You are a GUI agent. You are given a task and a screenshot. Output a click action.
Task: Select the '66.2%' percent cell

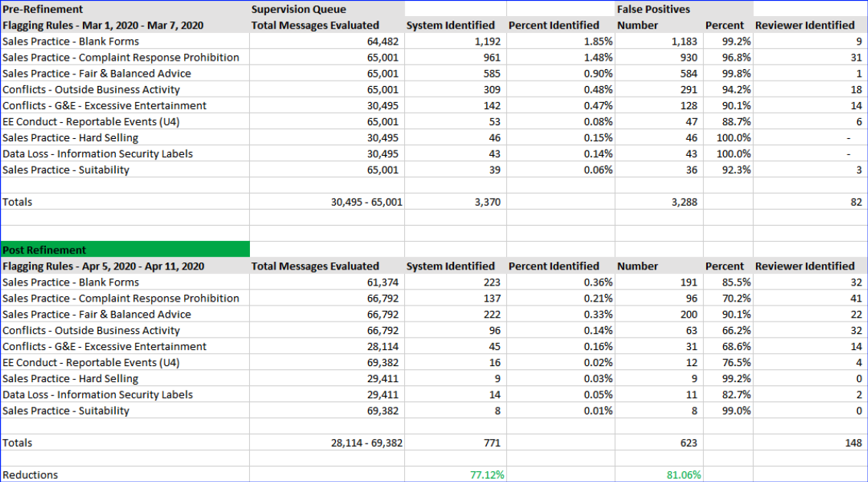coord(728,331)
